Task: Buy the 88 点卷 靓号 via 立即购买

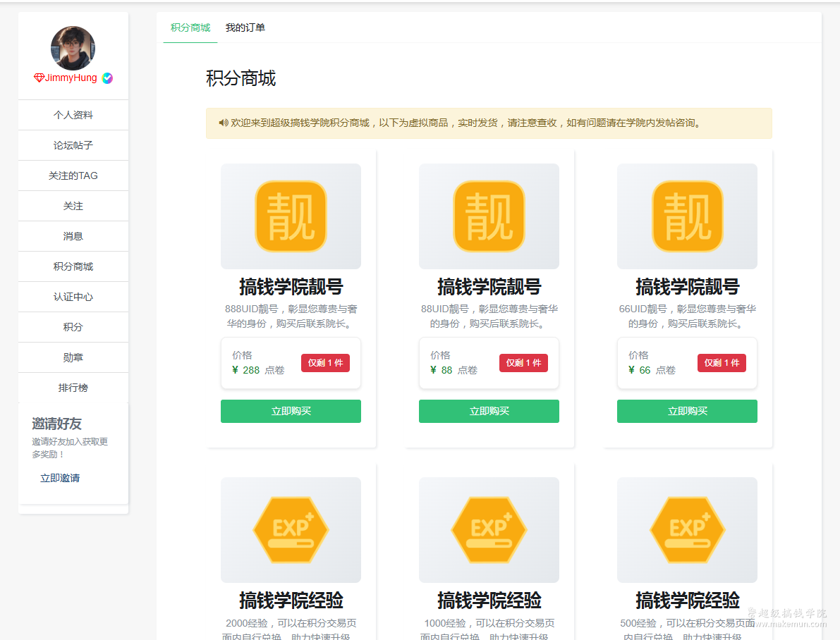Action: [489, 412]
